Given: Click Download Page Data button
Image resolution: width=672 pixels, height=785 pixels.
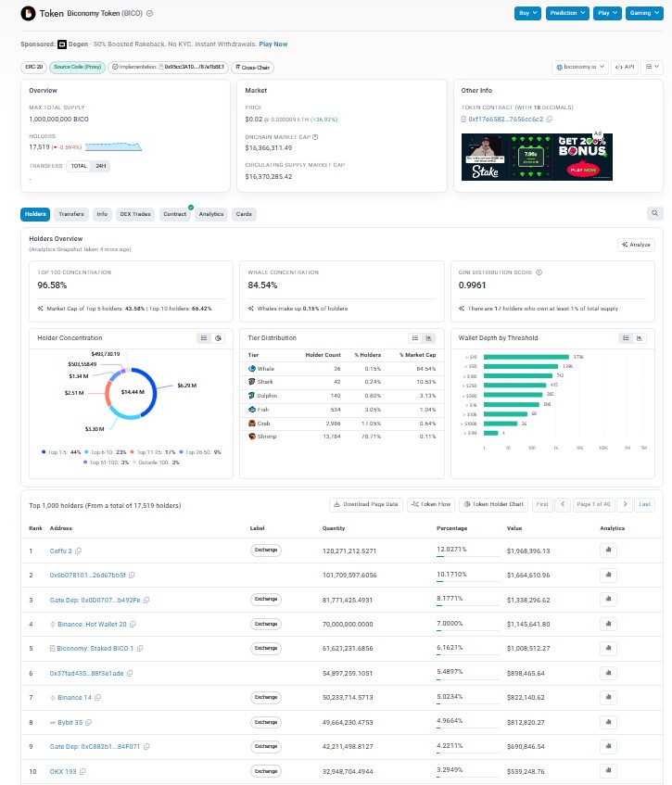Looking at the screenshot, I should [366, 504].
